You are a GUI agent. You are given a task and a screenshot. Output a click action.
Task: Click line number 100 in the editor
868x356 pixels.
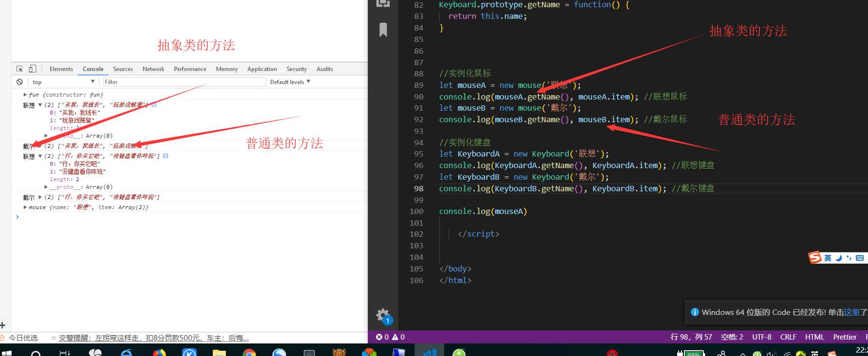(417, 211)
